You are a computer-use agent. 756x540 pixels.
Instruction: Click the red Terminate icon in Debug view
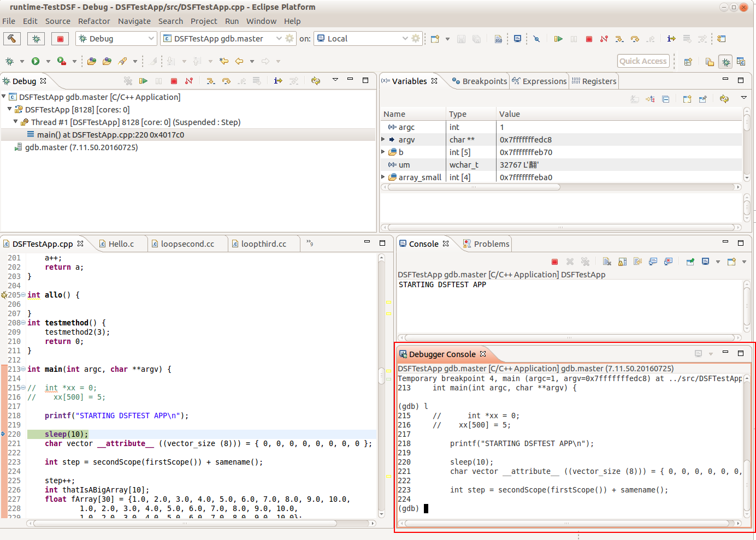click(174, 81)
